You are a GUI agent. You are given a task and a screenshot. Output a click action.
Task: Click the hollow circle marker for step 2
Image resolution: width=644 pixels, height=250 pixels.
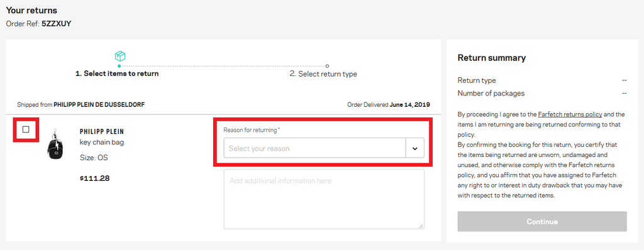(x=327, y=66)
